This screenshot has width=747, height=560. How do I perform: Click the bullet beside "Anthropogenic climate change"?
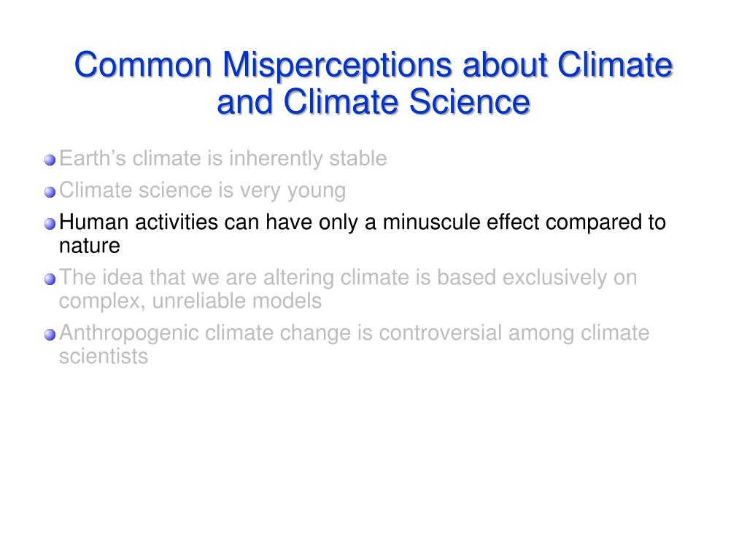click(50, 335)
